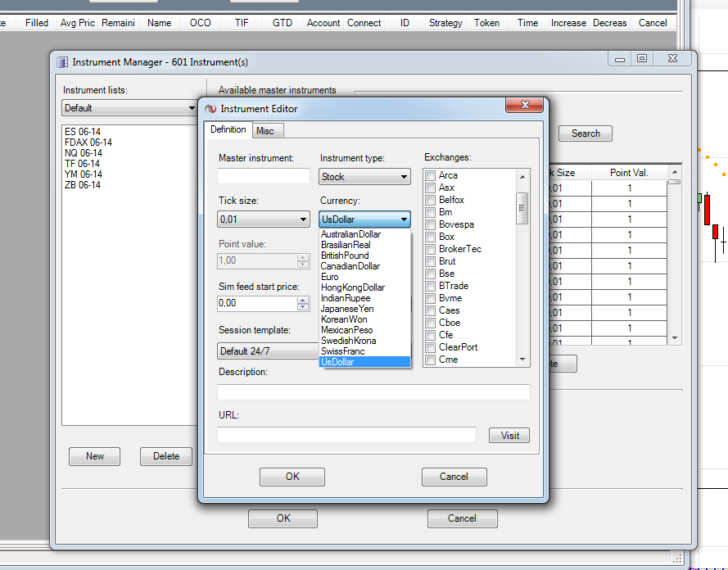Select TF 06-14 in the instrument list
Image resolution: width=728 pixels, height=570 pixels.
(82, 164)
